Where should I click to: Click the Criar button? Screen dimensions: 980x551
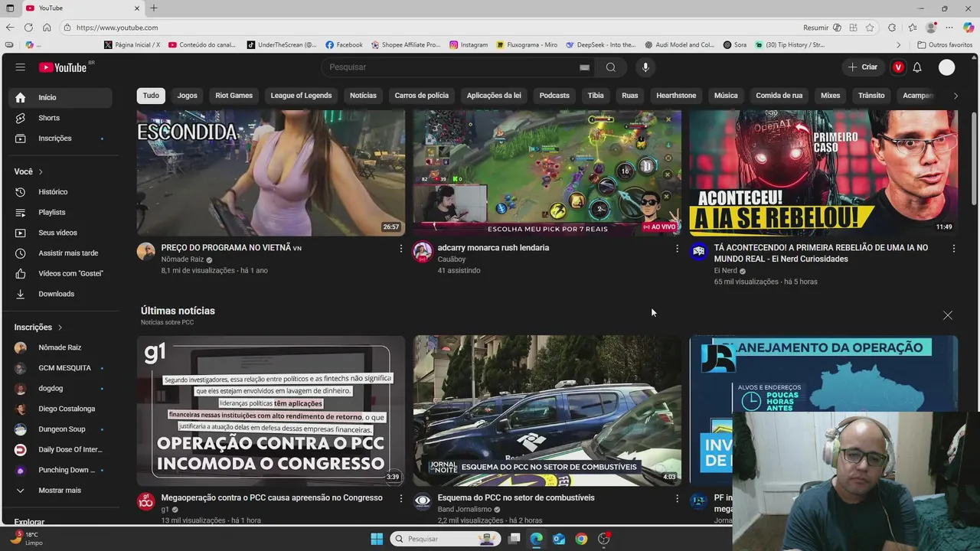pos(863,67)
